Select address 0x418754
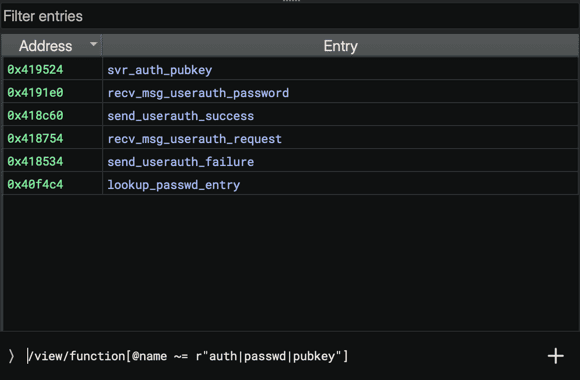 36,138
